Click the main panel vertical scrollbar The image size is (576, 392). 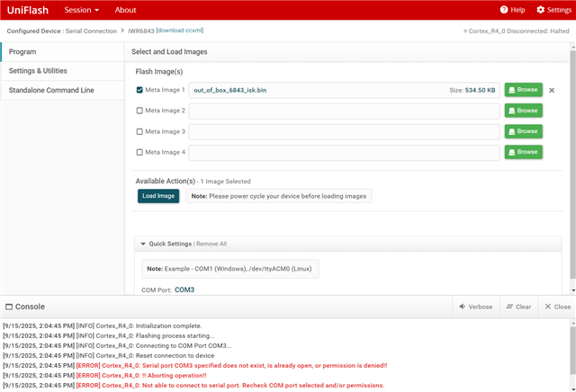[572, 165]
